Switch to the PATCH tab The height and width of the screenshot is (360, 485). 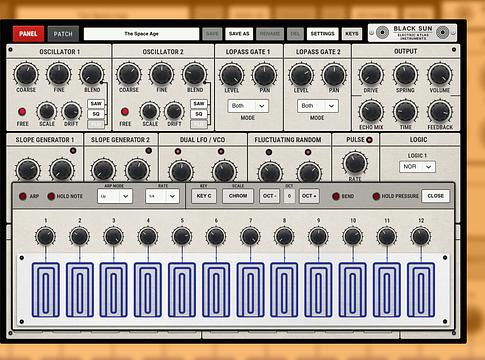[x=63, y=34]
